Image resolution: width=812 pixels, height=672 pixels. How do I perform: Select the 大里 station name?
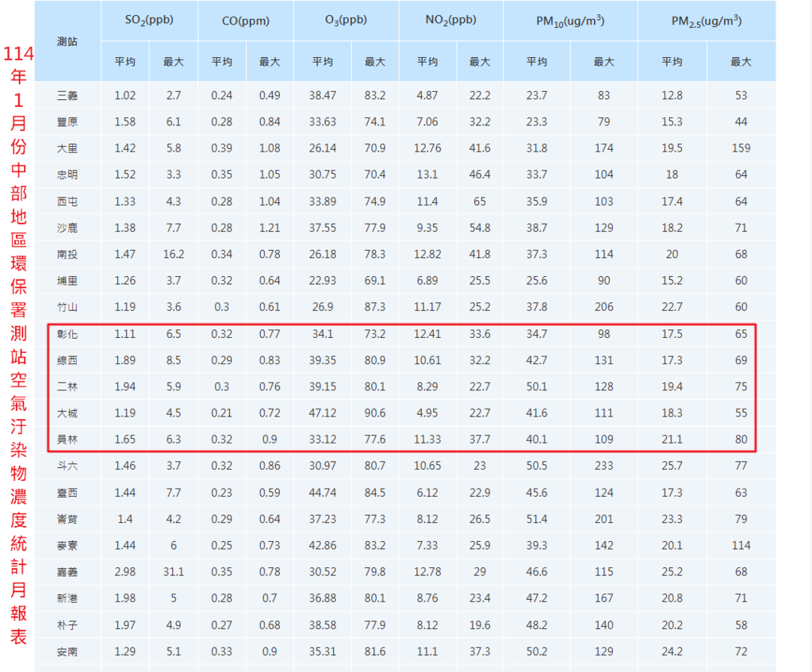coord(67,148)
